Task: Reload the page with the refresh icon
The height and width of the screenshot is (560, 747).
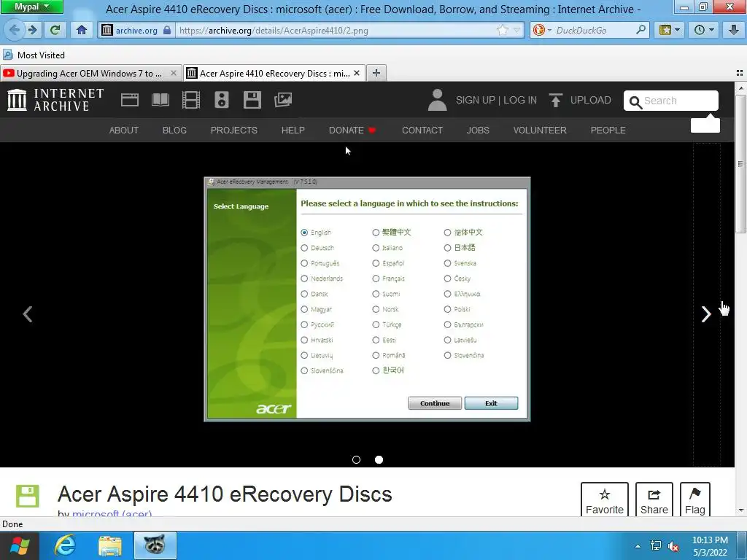Action: [x=55, y=30]
